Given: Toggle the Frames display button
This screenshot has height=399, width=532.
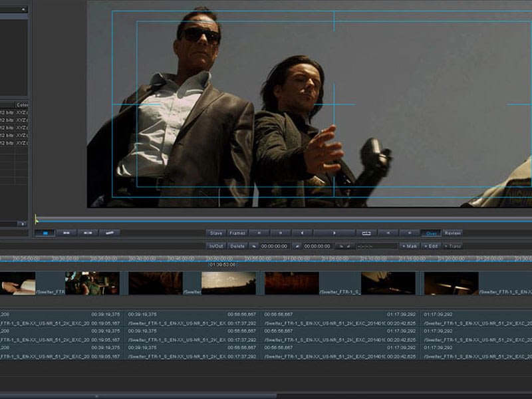Looking at the screenshot, I should [x=237, y=233].
